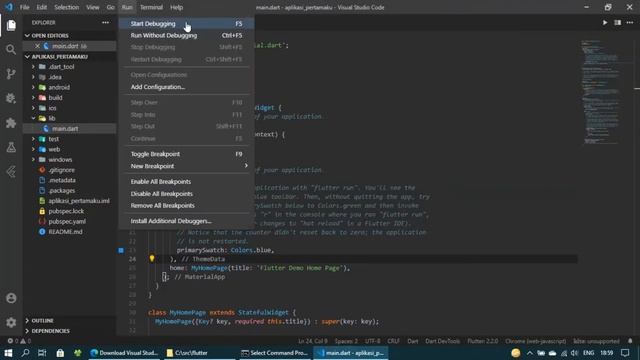Open pubspec.yaml file in explorer
The width and height of the screenshot is (640, 360).
click(x=67, y=221)
